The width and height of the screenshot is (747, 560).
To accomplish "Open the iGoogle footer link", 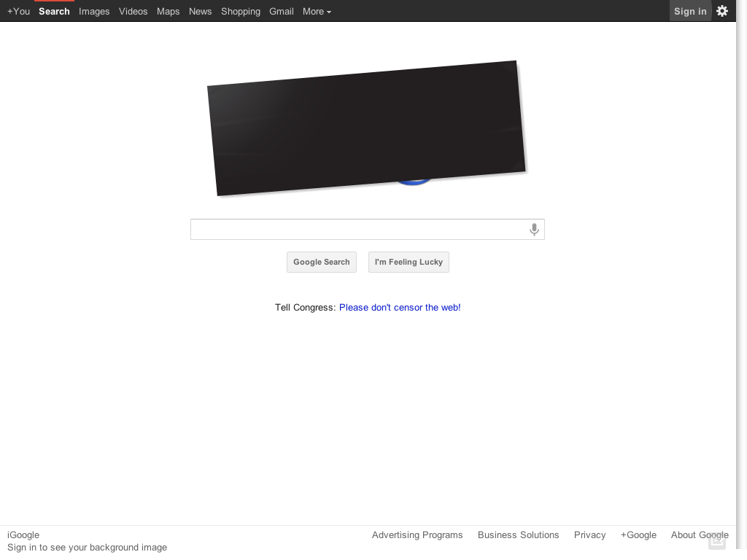I will [x=23, y=534].
